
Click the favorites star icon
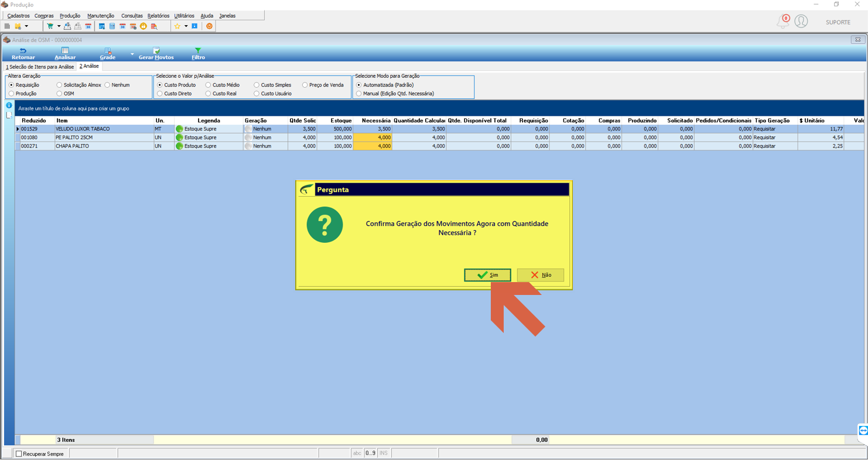point(177,26)
